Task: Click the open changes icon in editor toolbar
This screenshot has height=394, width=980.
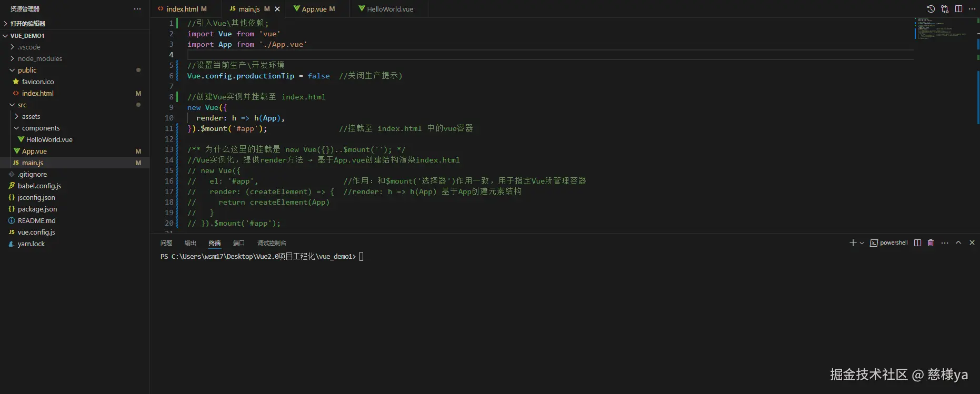Action: pyautogui.click(x=945, y=9)
